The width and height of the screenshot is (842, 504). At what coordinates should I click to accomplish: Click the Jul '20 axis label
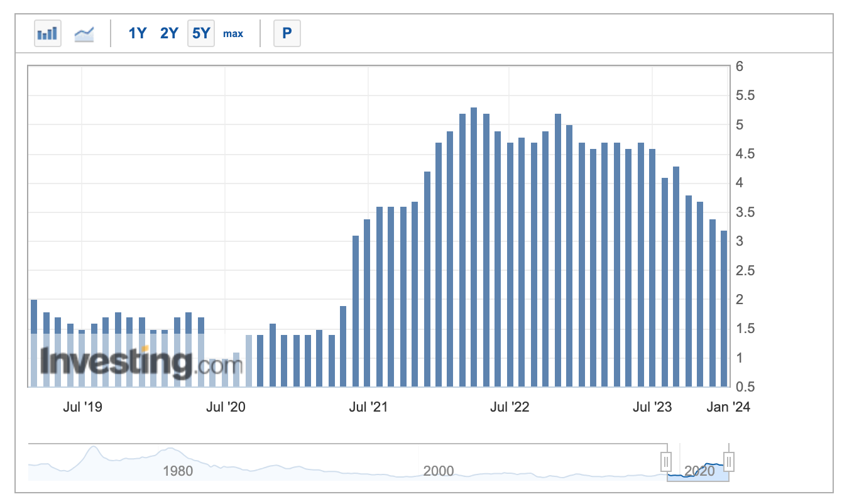click(x=226, y=407)
